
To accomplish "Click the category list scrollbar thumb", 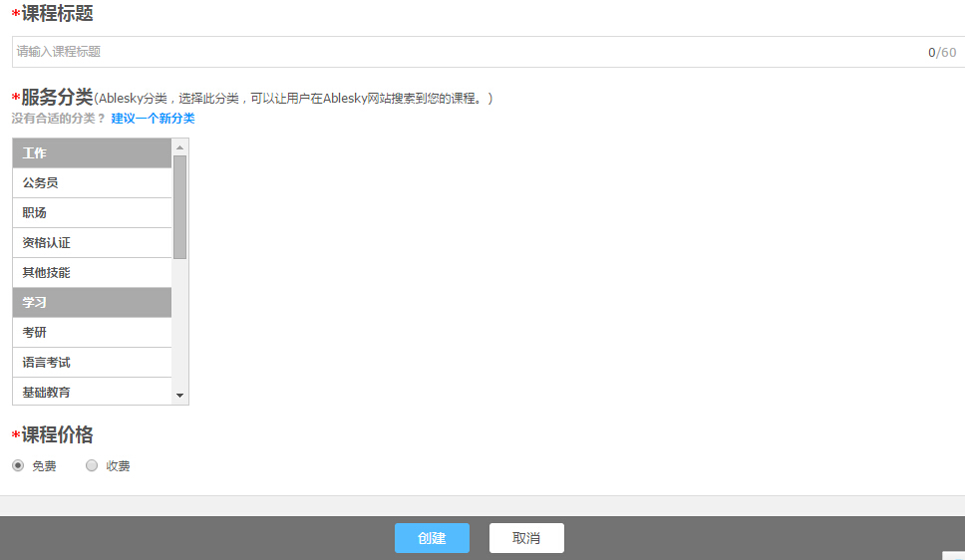I will 180,206.
